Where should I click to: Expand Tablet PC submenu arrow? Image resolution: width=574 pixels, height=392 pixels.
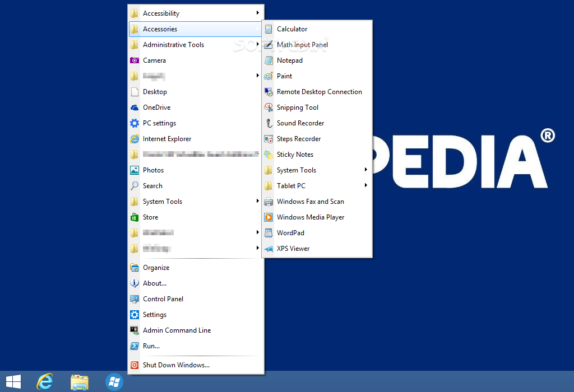click(x=365, y=185)
